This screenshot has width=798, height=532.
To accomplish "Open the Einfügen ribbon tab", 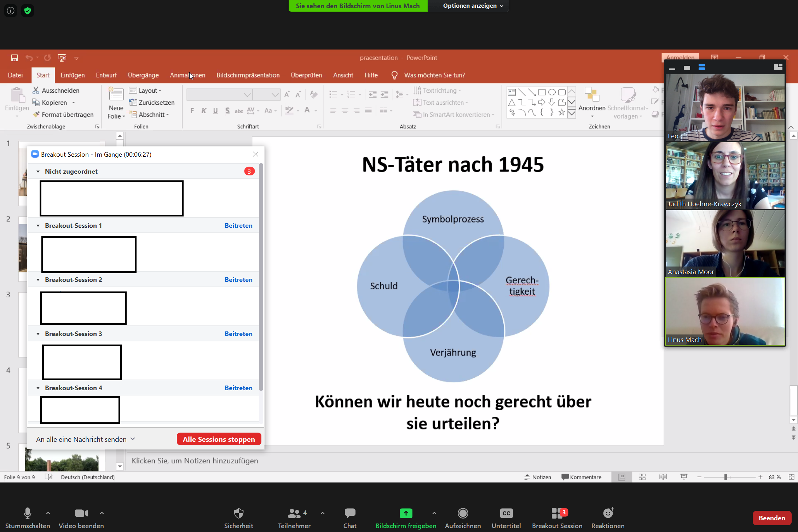I will pos(73,75).
